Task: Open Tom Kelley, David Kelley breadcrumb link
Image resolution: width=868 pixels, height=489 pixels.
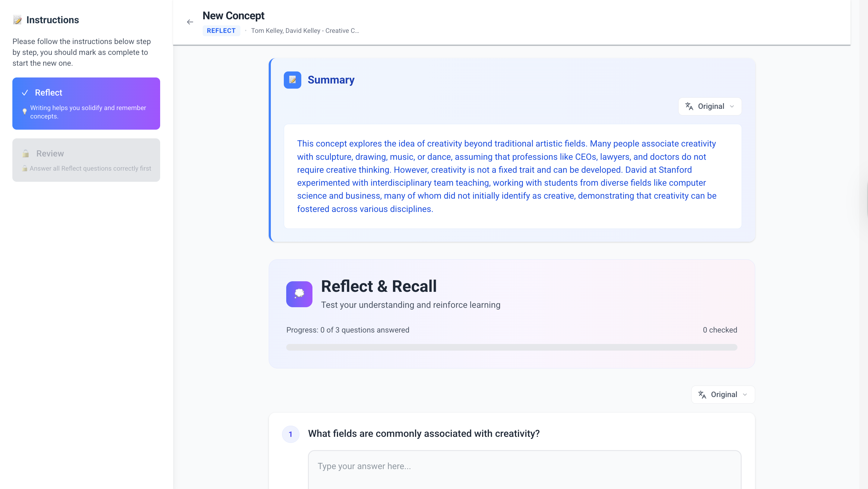Action: tap(305, 30)
